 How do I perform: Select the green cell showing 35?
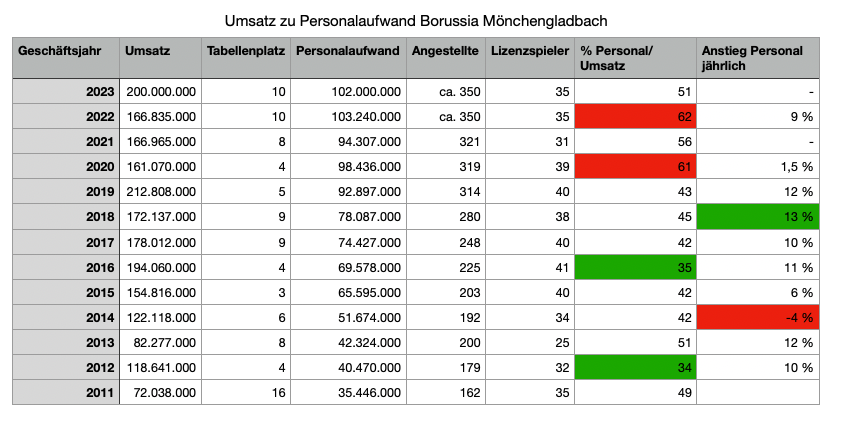pos(634,268)
